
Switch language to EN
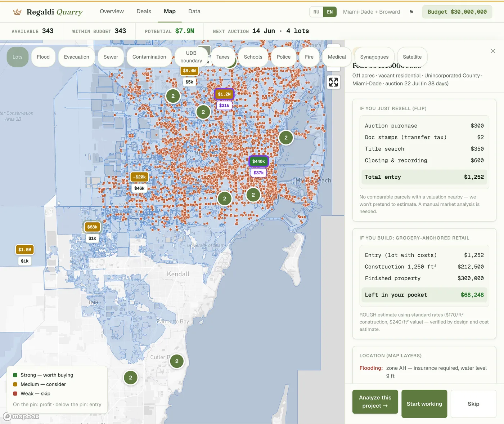click(330, 12)
